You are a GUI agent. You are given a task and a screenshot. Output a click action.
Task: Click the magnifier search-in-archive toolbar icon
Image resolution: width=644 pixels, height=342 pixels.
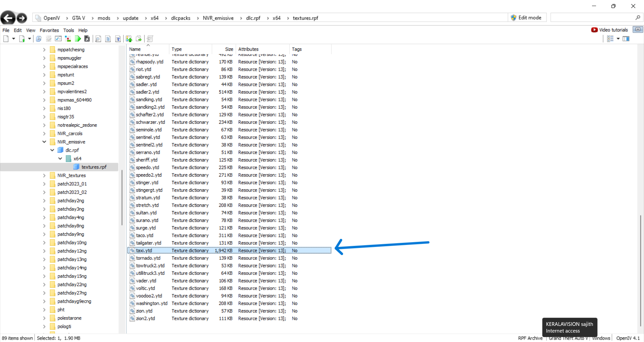point(39,39)
